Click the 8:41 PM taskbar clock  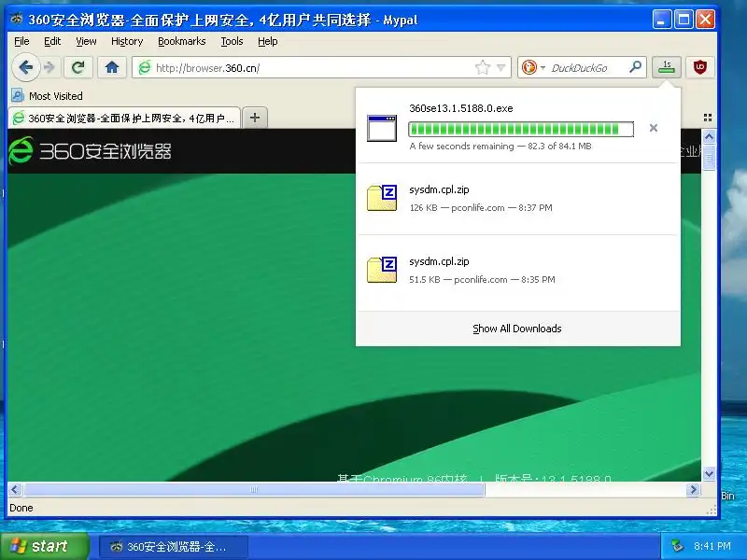(712, 546)
